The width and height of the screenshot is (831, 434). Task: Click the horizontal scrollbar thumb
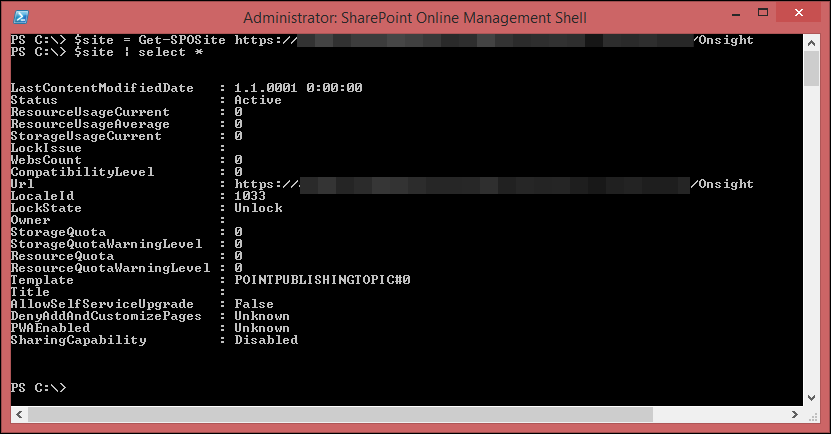pos(340,414)
